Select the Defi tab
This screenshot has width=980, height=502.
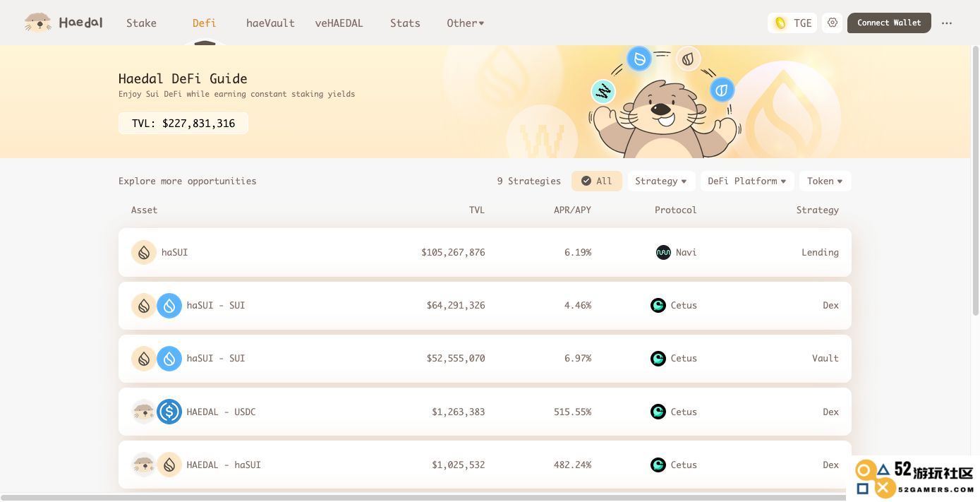[x=204, y=23]
